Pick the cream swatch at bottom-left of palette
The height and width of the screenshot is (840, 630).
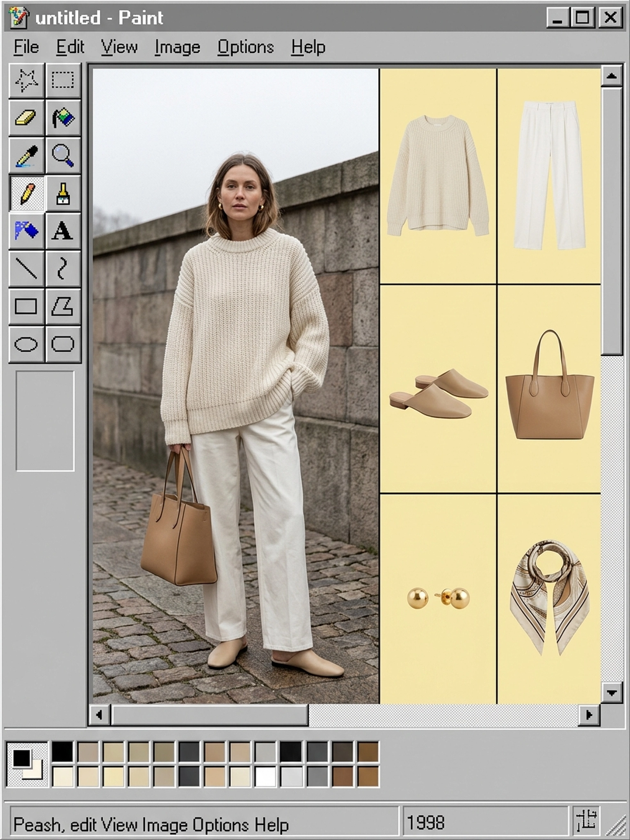(x=62, y=776)
